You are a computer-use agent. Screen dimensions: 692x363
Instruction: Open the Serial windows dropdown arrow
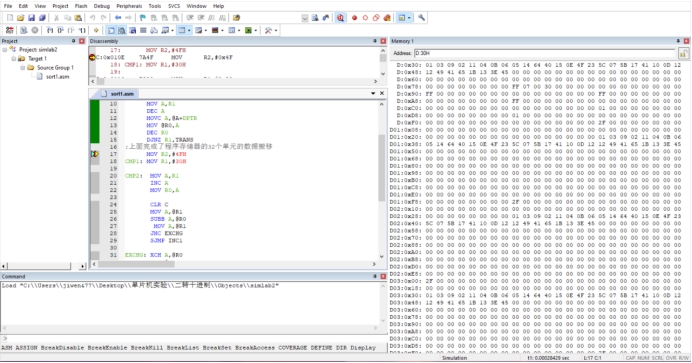click(x=206, y=30)
